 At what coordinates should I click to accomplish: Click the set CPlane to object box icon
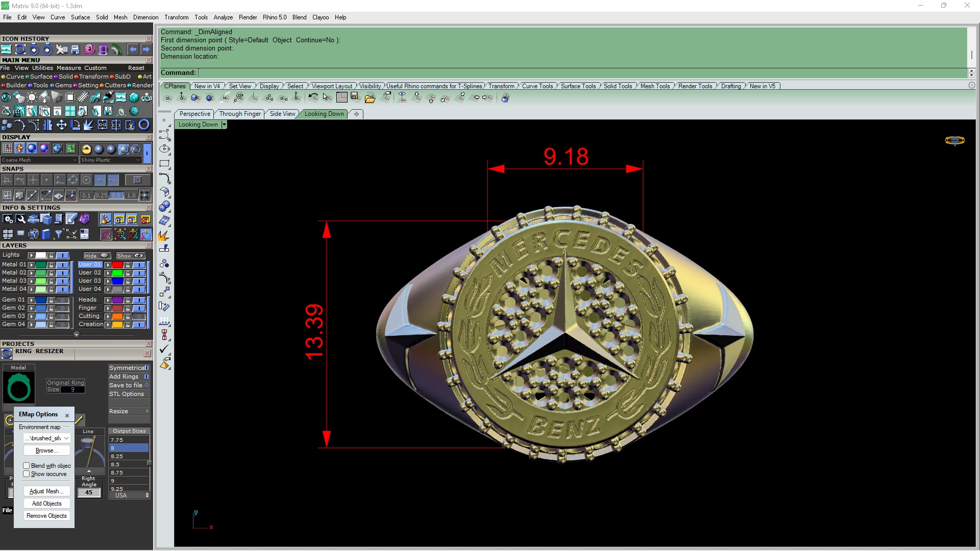pyautogui.click(x=195, y=97)
